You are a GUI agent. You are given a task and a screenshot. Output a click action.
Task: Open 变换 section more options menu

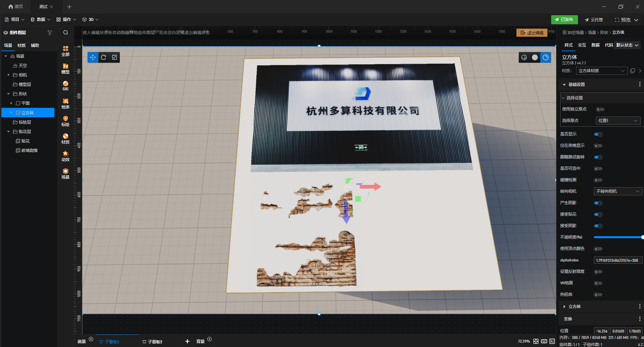[x=640, y=319]
